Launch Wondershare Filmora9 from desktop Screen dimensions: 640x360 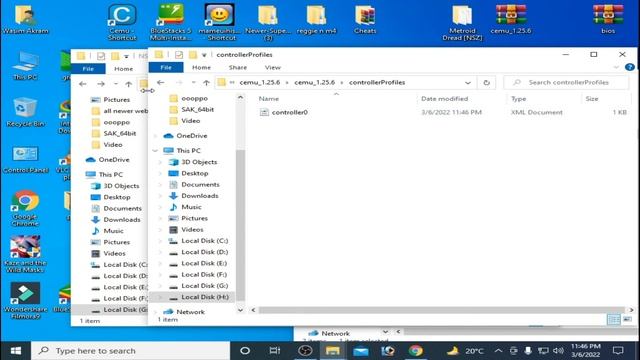[25, 300]
